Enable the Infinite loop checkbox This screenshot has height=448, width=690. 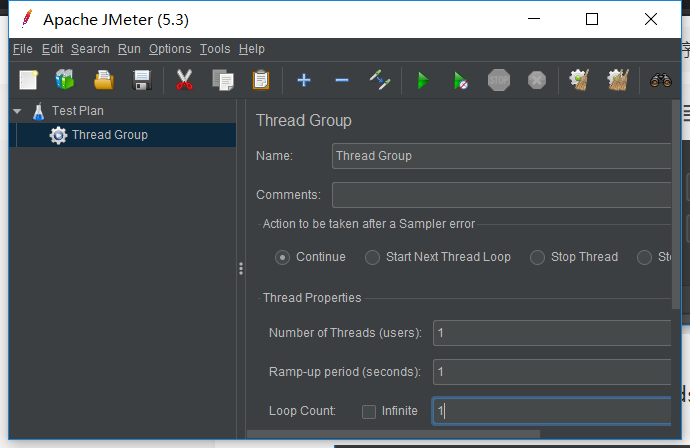tap(369, 412)
